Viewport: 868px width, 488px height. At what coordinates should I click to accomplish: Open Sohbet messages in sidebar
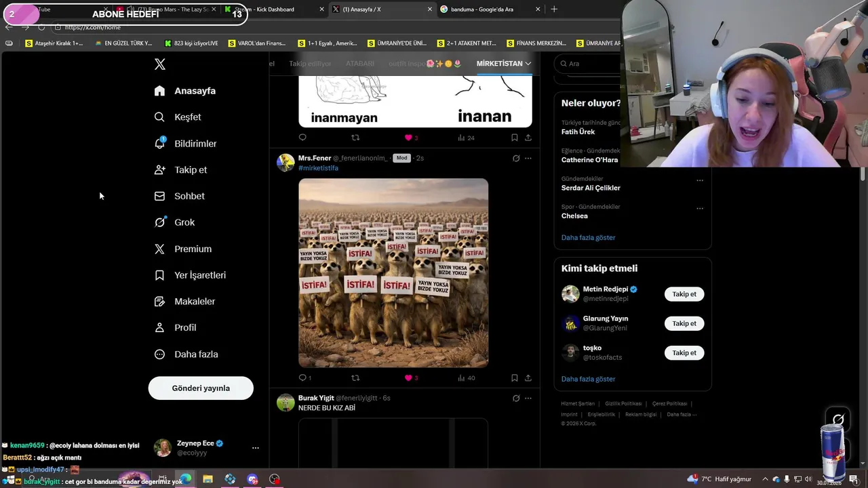(x=180, y=196)
